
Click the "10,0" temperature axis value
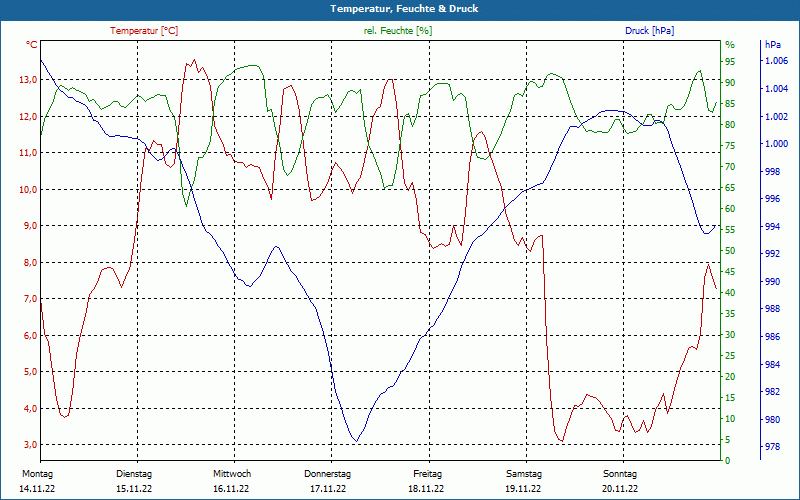point(29,189)
